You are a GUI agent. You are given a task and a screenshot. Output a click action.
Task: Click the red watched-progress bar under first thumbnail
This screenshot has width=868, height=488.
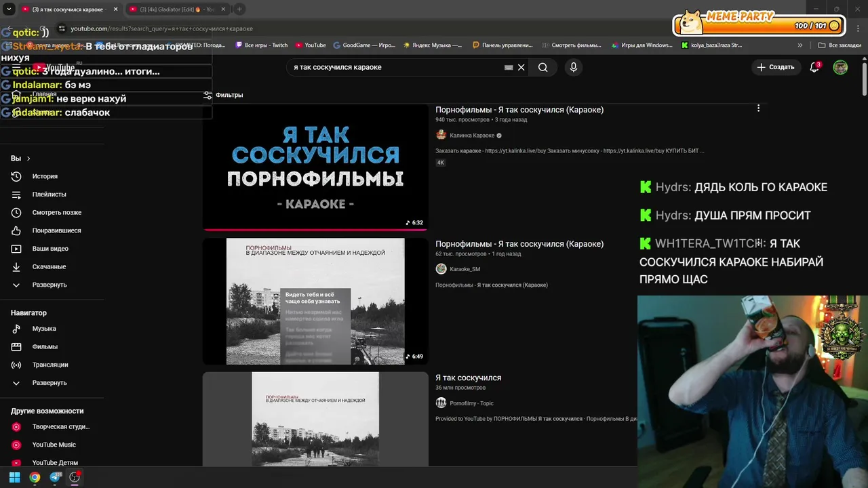pyautogui.click(x=315, y=229)
